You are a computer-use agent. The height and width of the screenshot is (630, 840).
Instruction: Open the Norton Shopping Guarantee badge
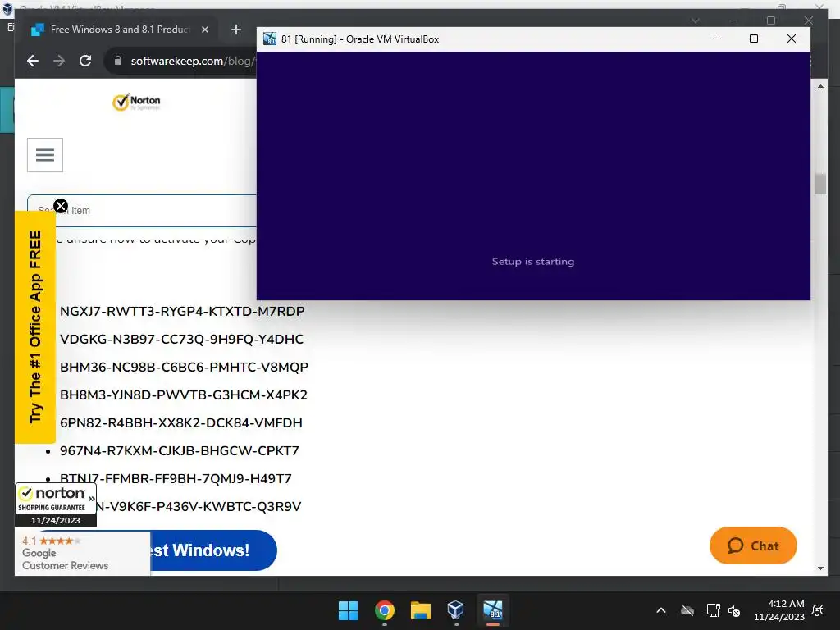point(56,504)
